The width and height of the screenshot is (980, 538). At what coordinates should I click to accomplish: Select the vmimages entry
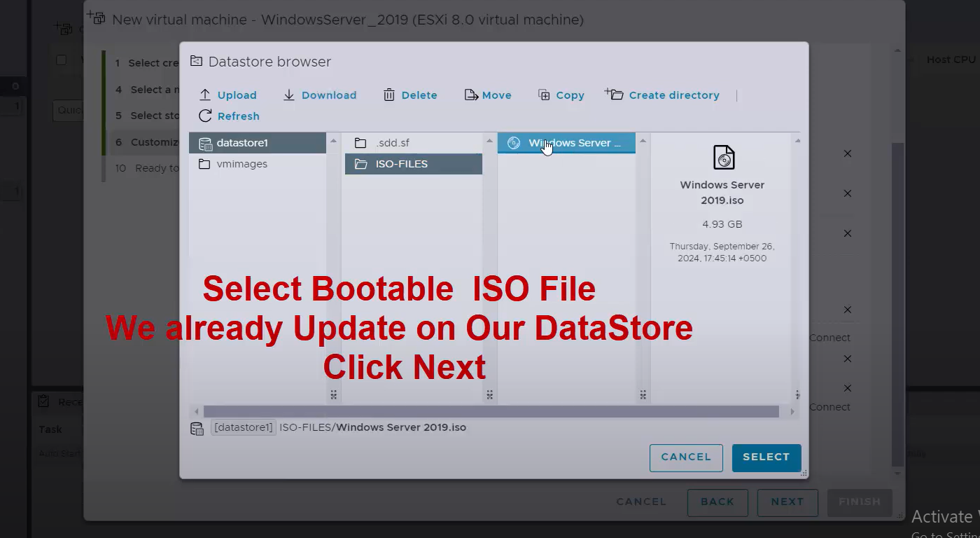pyautogui.click(x=258, y=164)
